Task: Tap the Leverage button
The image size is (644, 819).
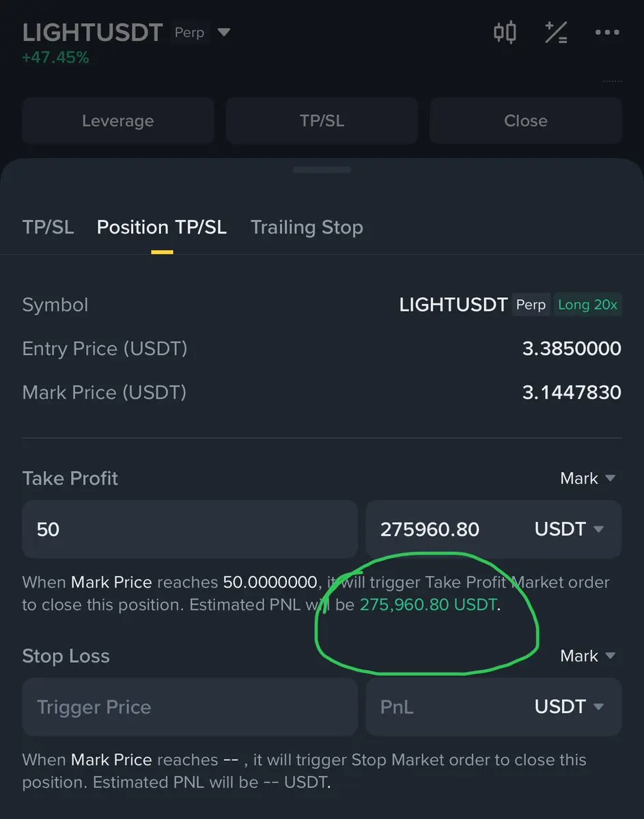Action: pyautogui.click(x=118, y=121)
